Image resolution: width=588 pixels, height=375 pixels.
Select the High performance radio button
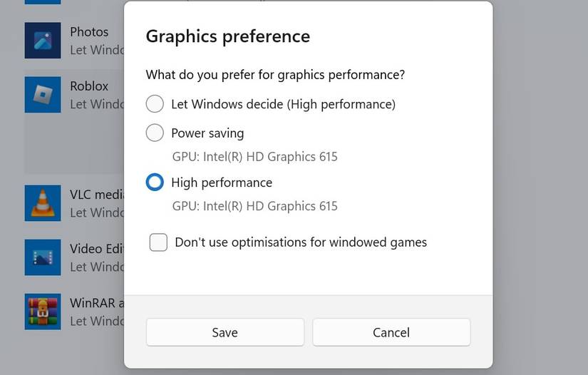[155, 183]
